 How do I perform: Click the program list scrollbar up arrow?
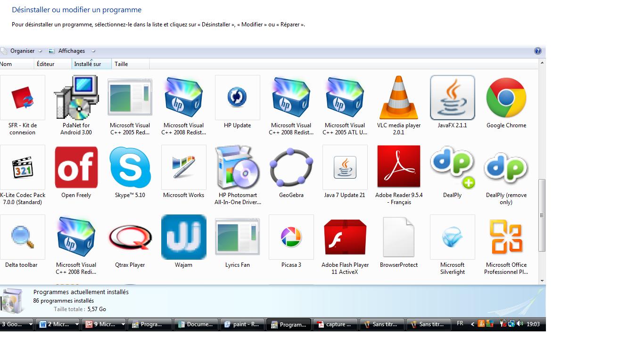(542, 62)
